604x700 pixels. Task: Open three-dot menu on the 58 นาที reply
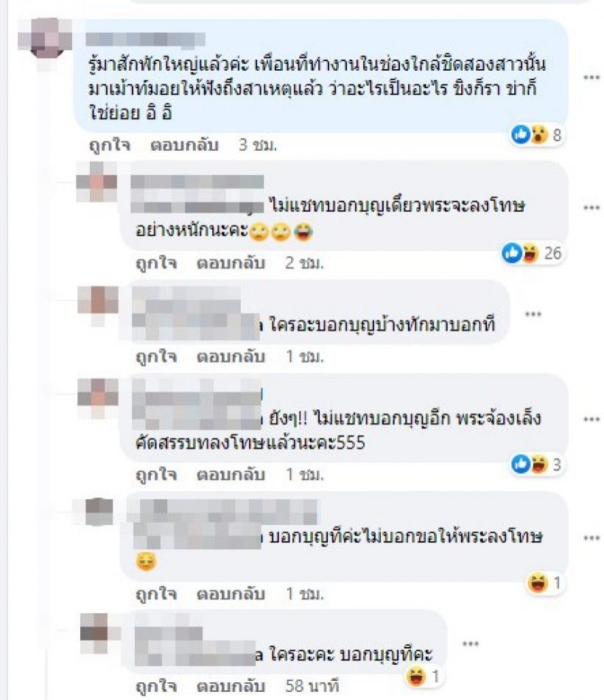tap(471, 644)
